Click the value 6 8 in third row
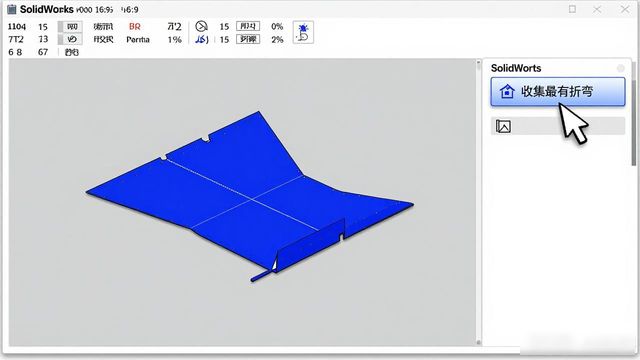The width and height of the screenshot is (640, 360). (x=15, y=52)
